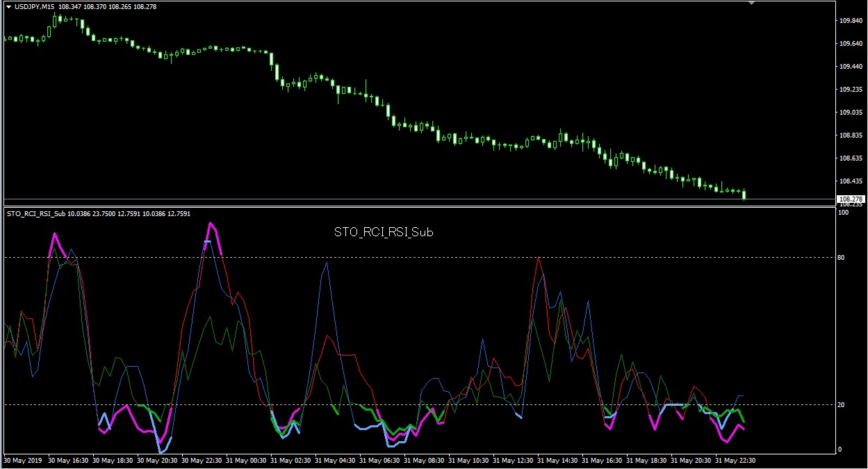Click the indicator level label 100
This screenshot has width=868, height=469.
pyautogui.click(x=844, y=213)
